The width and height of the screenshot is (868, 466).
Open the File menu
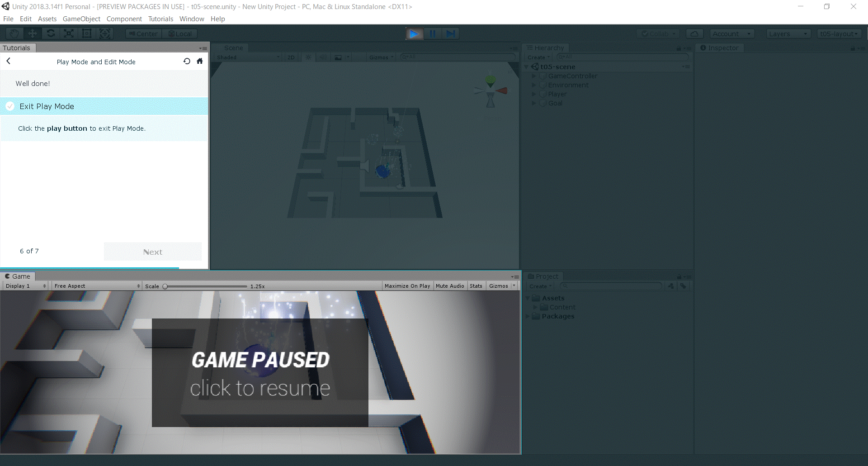click(8, 19)
